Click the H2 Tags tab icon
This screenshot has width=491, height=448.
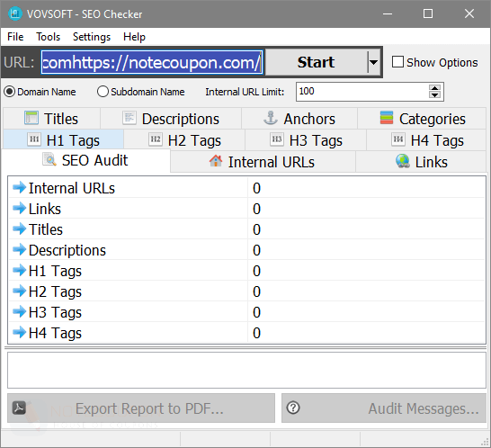156,139
